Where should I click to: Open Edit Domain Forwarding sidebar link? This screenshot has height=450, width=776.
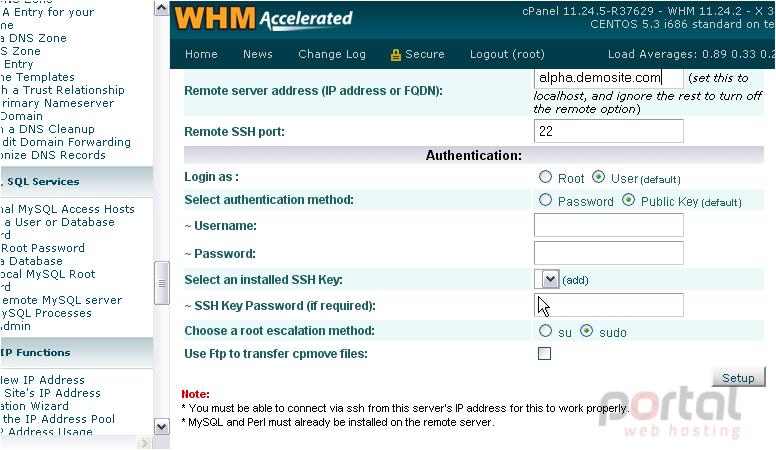65,142
